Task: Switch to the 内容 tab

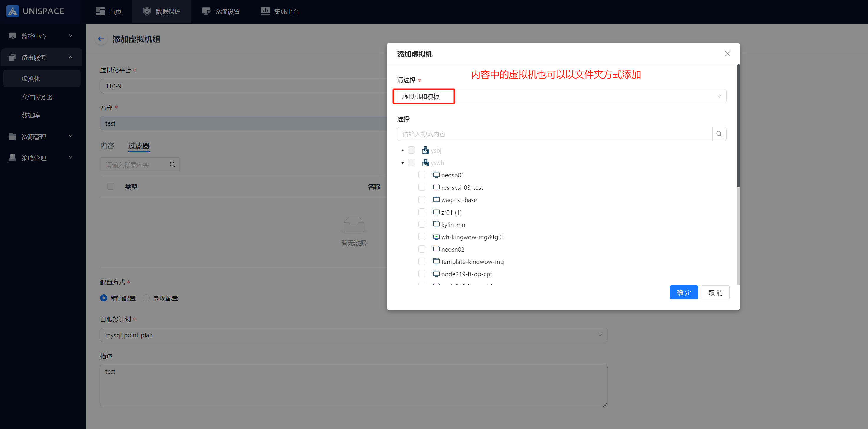Action: coord(107,146)
